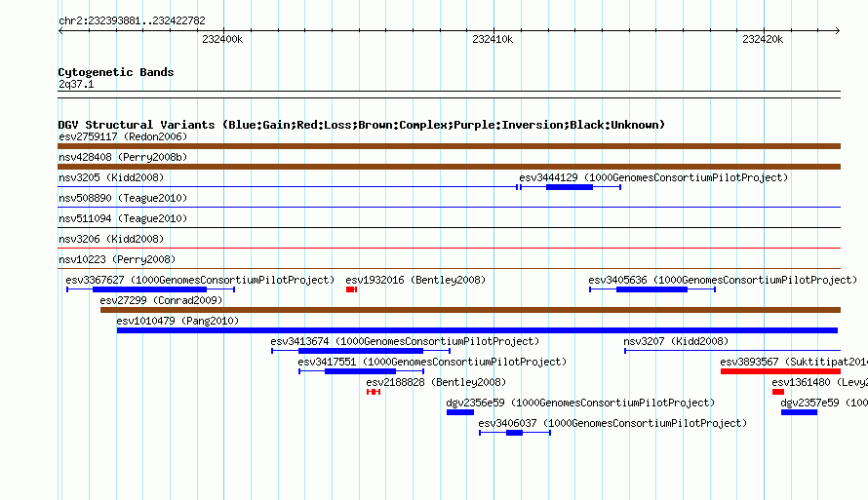Select the red esv2188828 loss marker

(374, 392)
